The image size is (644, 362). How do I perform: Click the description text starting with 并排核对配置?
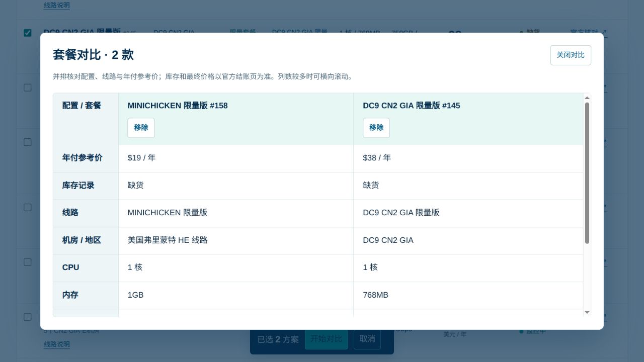pyautogui.click(x=204, y=76)
